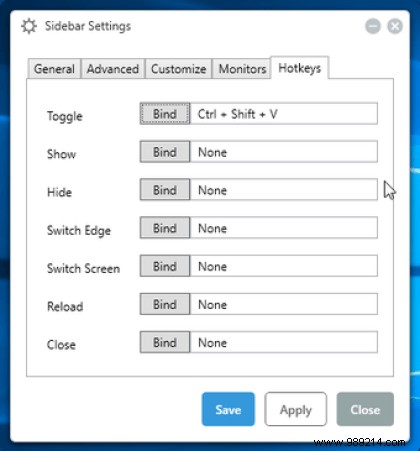
Task: Click the Switch Screen label
Action: click(83, 269)
